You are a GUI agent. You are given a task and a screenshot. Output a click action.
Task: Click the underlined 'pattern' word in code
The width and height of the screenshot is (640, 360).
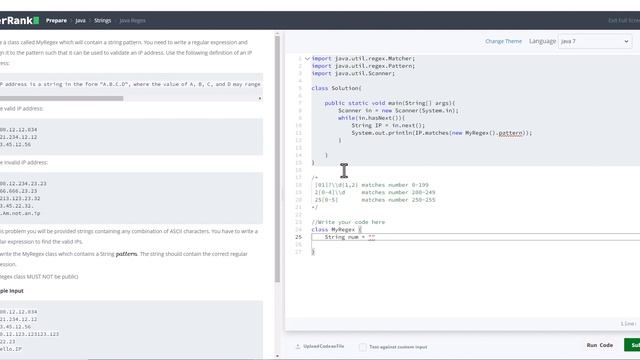point(510,133)
